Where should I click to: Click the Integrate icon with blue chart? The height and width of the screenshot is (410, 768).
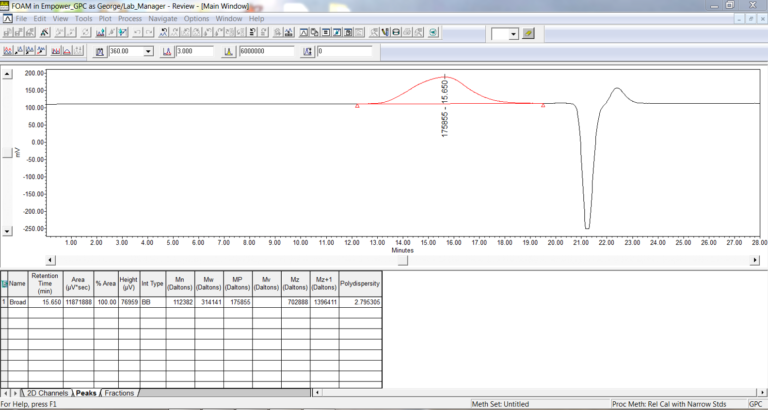(x=100, y=32)
